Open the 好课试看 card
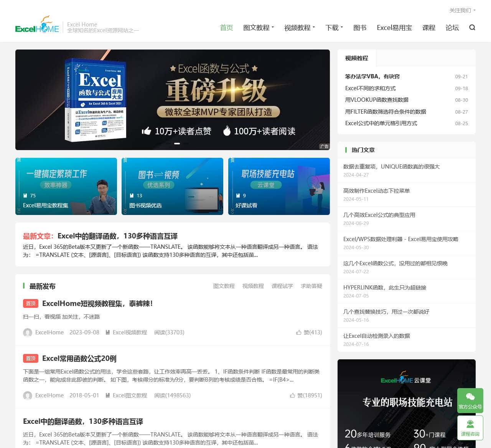This screenshot has width=491, height=448. 279,186
